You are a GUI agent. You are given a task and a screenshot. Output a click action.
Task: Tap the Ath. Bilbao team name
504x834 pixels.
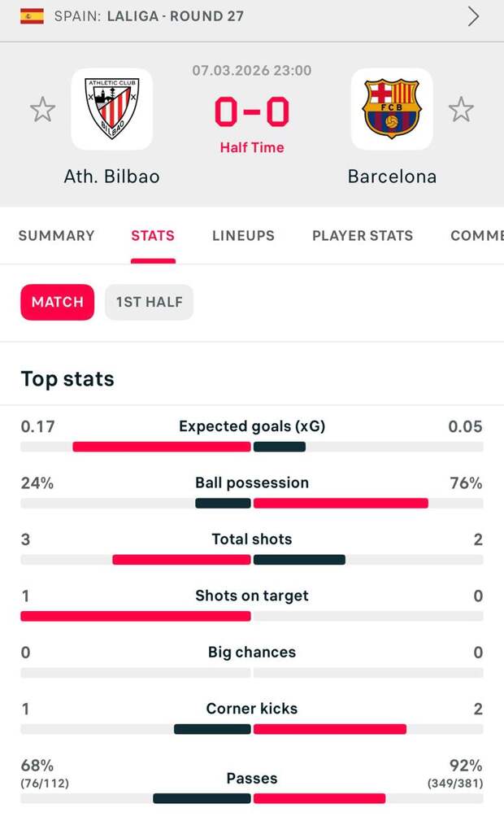(x=111, y=177)
